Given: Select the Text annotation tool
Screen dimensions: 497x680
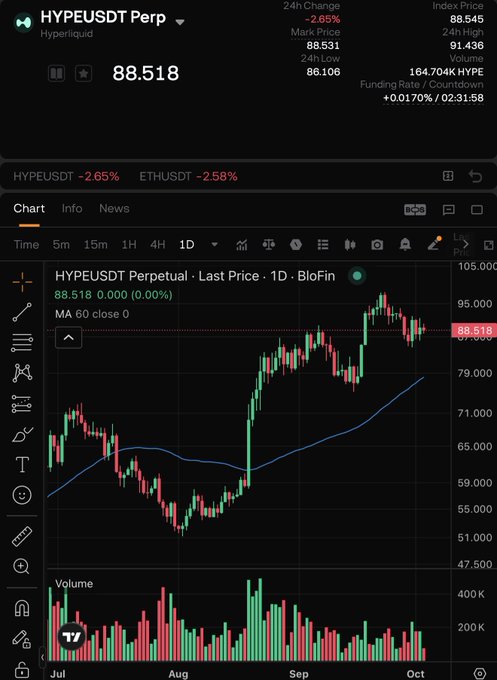Looking at the screenshot, I should [x=22, y=464].
